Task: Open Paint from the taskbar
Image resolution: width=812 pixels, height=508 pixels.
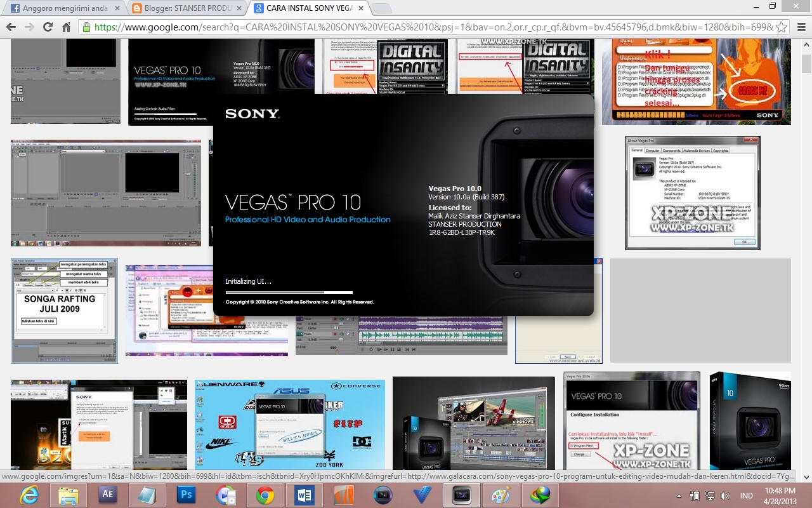Action: pyautogui.click(x=501, y=495)
